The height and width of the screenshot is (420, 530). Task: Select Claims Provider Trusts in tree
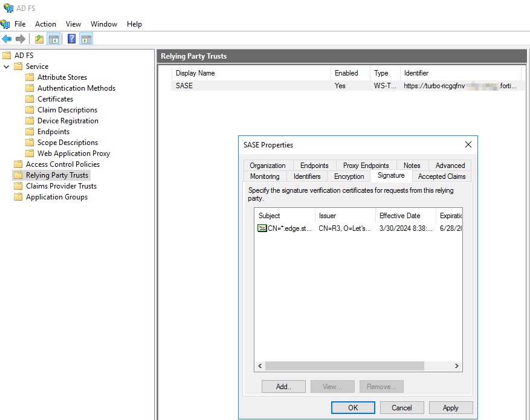[61, 186]
